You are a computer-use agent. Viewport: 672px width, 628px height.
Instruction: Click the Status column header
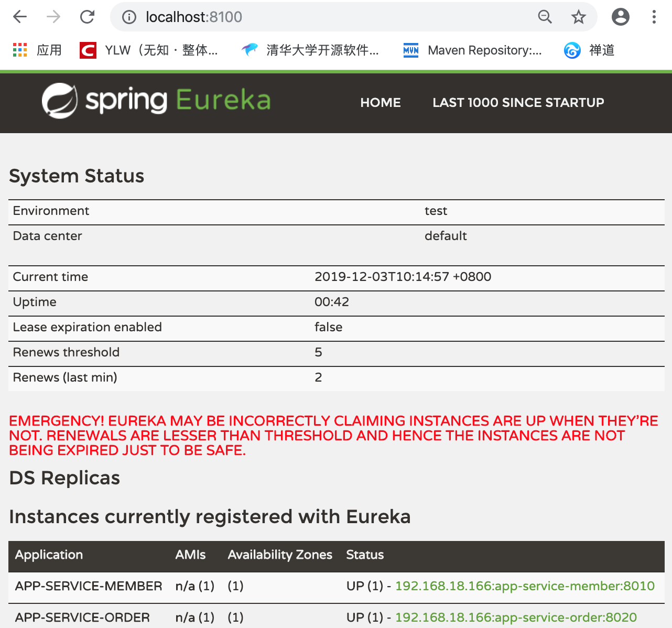(x=365, y=555)
